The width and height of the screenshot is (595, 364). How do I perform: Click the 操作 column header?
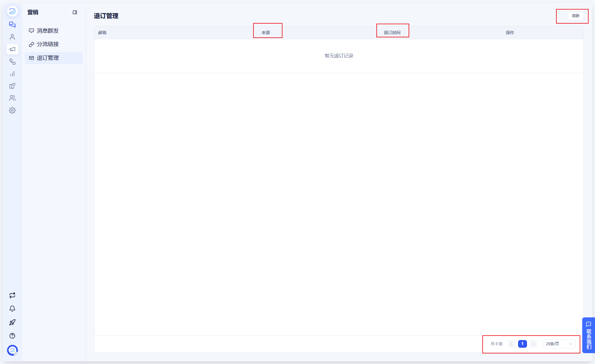[510, 33]
